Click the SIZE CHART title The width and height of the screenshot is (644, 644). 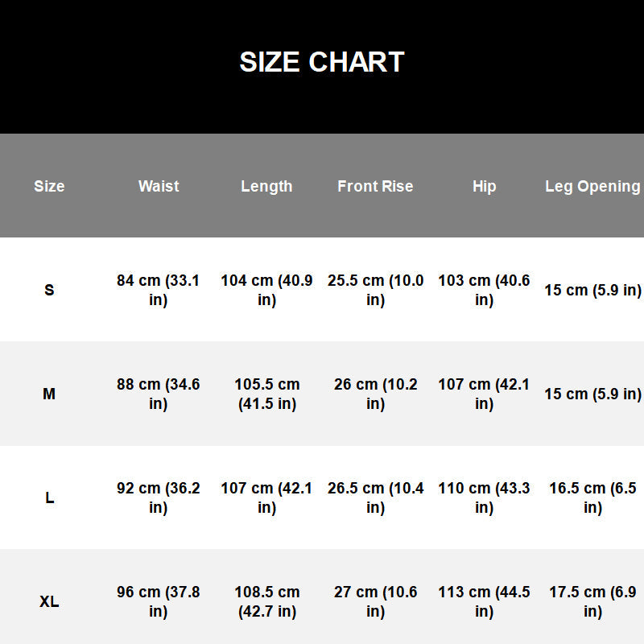(x=321, y=62)
